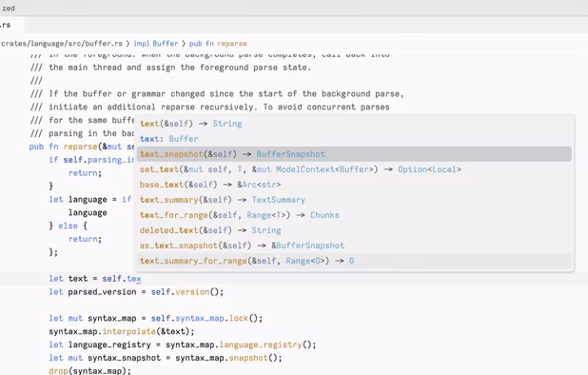The image size is (588, 375).
Task: Click the syntax_snapshot variable name
Action: pos(124,358)
